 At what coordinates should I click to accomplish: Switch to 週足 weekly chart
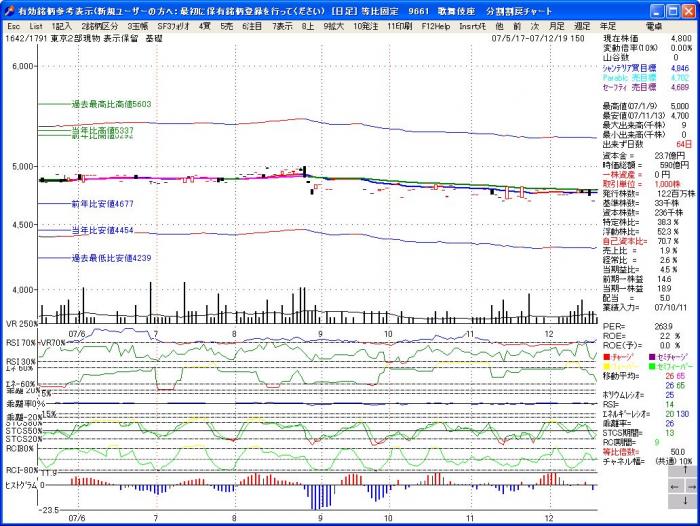point(582,24)
